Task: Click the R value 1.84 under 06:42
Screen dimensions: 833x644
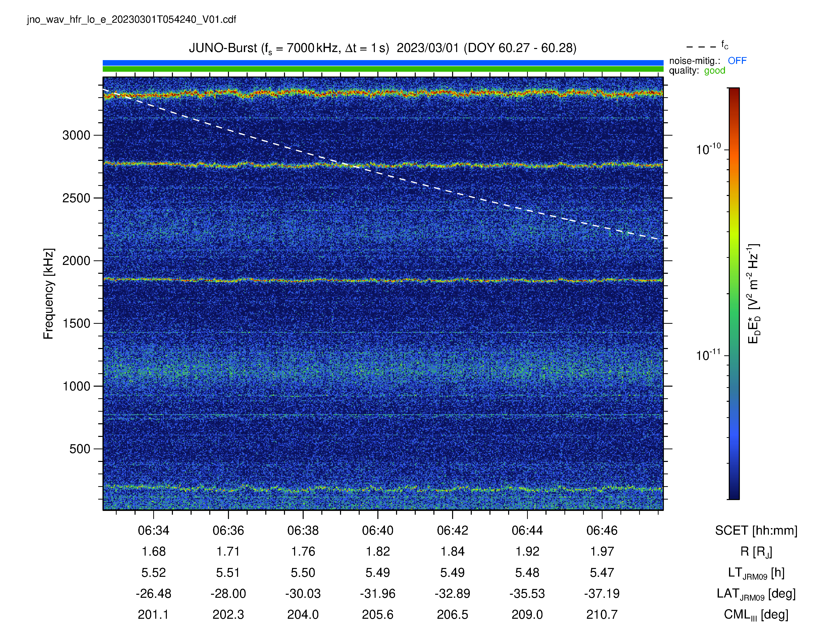Action: pos(452,551)
